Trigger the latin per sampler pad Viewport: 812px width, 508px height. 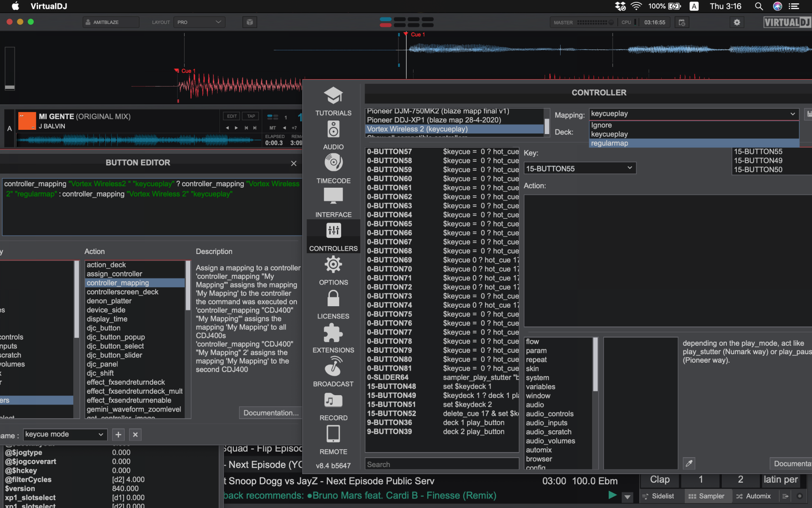pyautogui.click(x=781, y=480)
